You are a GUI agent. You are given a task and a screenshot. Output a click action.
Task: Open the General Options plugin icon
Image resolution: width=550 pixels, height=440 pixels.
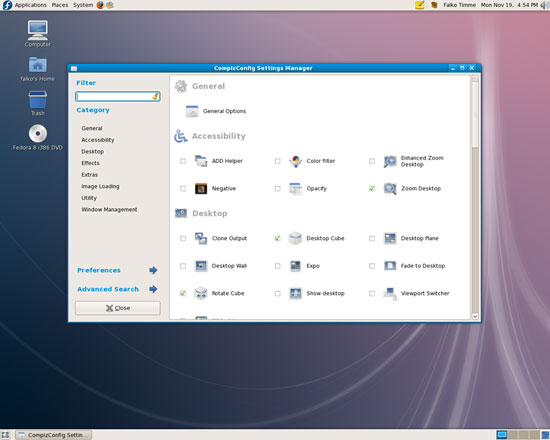[192, 111]
